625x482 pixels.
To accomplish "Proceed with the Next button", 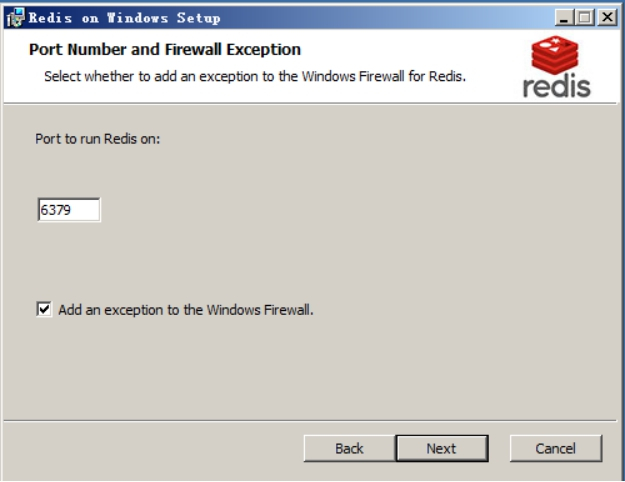I will click(x=442, y=449).
